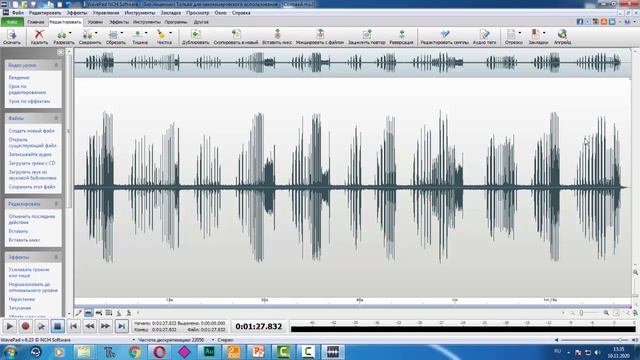Click the Удалить red X icon
The height and width of the screenshot is (360, 640).
pos(39,36)
